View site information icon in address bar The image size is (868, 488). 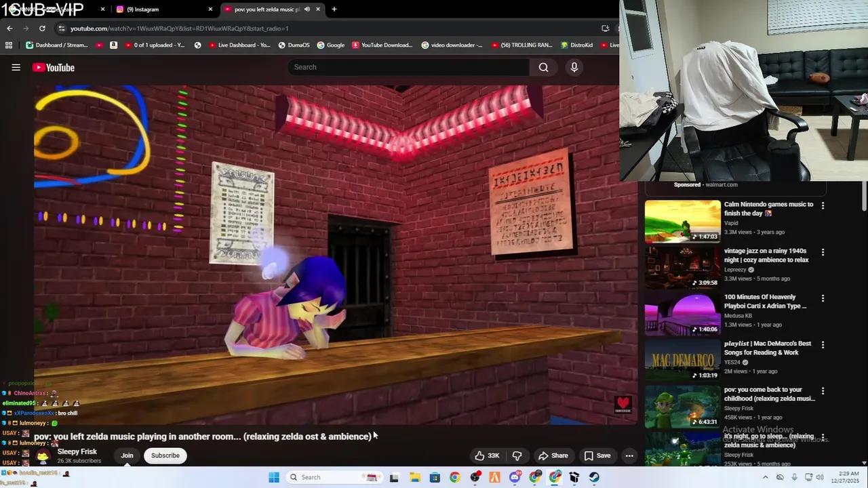click(x=62, y=28)
